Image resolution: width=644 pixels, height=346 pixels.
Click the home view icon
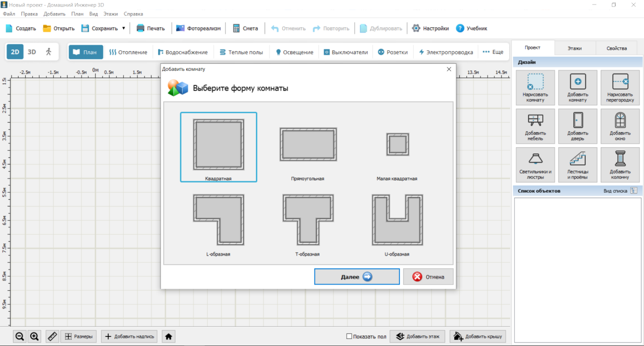[x=169, y=336]
